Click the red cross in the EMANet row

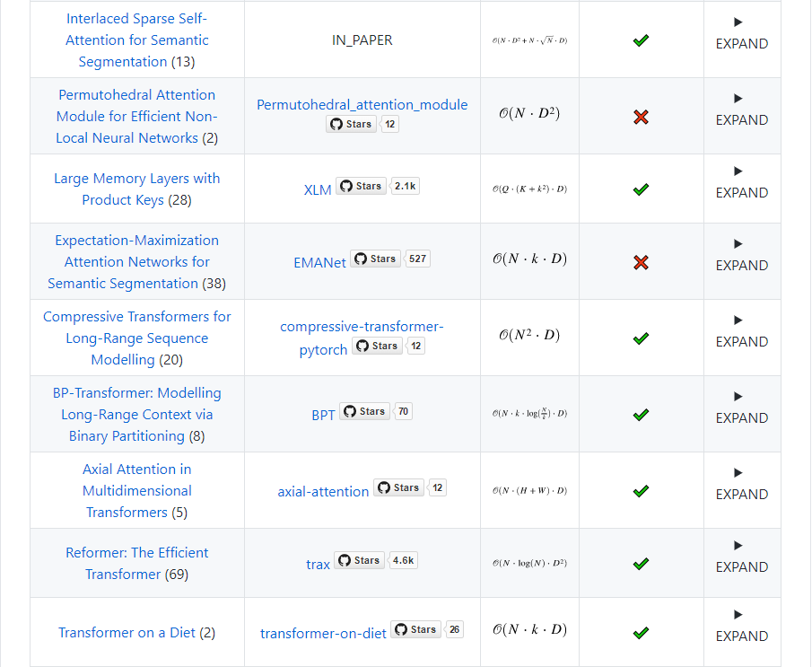641,263
